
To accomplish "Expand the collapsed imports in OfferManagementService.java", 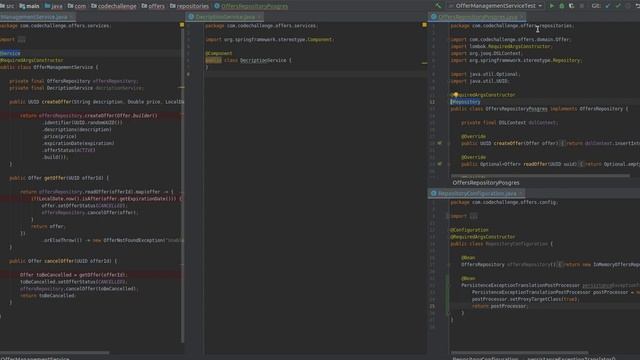I will pyautogui.click(x=21, y=40).
